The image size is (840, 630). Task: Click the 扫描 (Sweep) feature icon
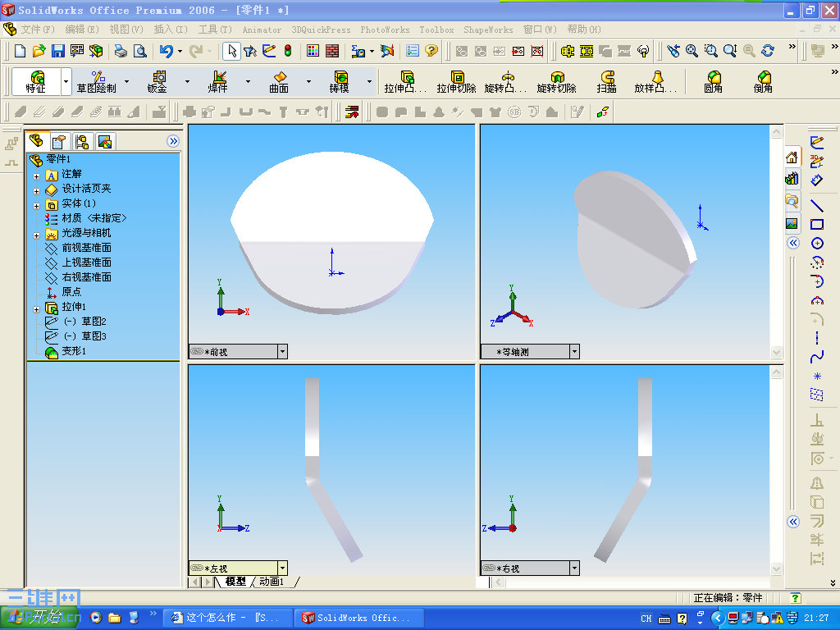click(607, 81)
